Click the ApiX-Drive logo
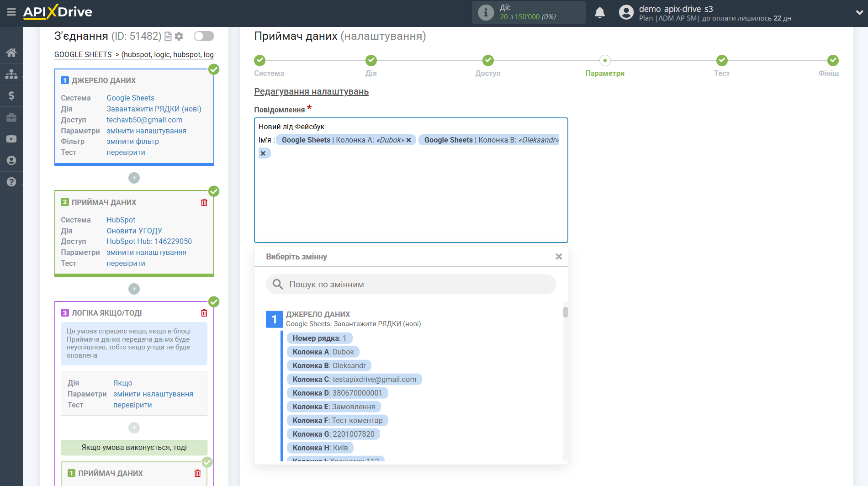This screenshot has width=868, height=486. point(58,12)
